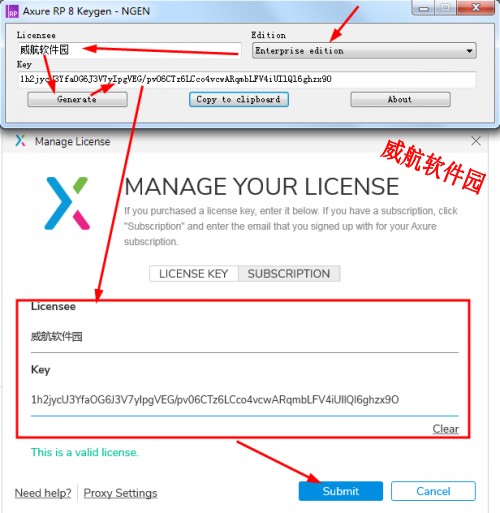Submit the license form
500x513 pixels.
click(341, 491)
